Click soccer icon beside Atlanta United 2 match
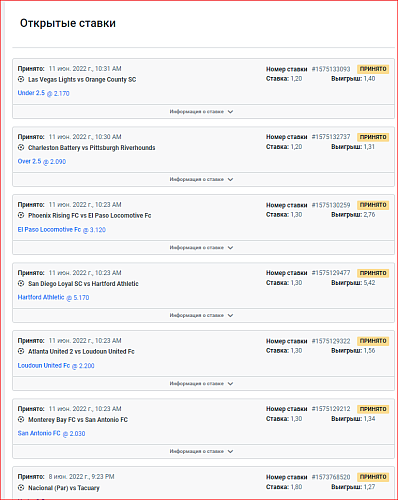398x500 pixels. (x=21, y=351)
